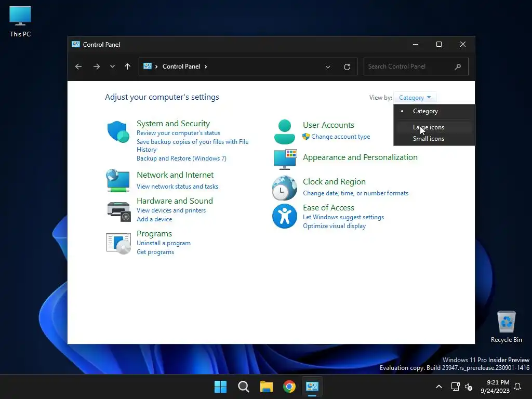Image resolution: width=532 pixels, height=399 pixels.
Task: Click View devices and printers
Action: (171, 210)
